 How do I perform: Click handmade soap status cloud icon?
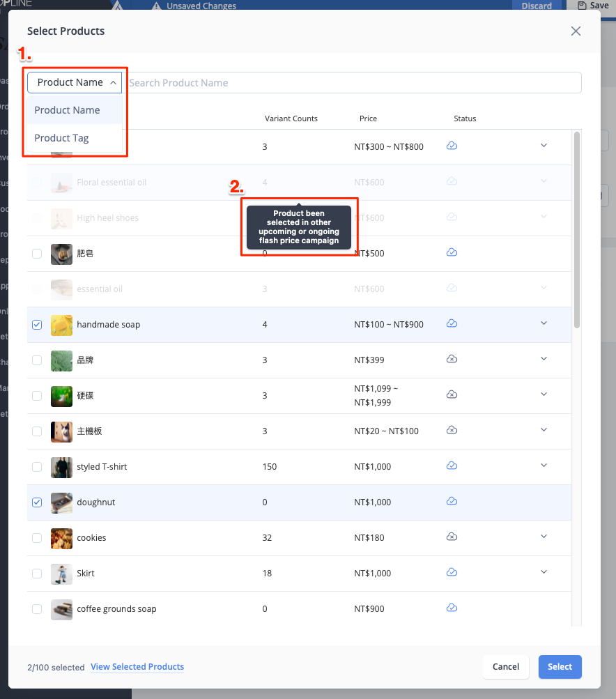coord(452,323)
